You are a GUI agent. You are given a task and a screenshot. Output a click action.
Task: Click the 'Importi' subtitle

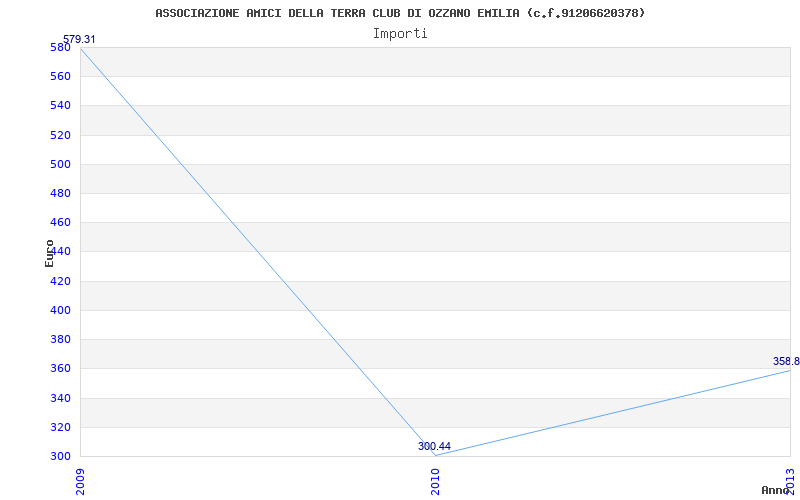coord(400,34)
